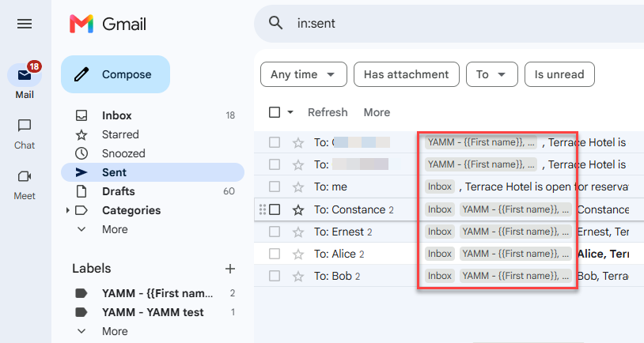Open the main menu hamburger icon
Viewport: 644px width, 343px height.
25,24
